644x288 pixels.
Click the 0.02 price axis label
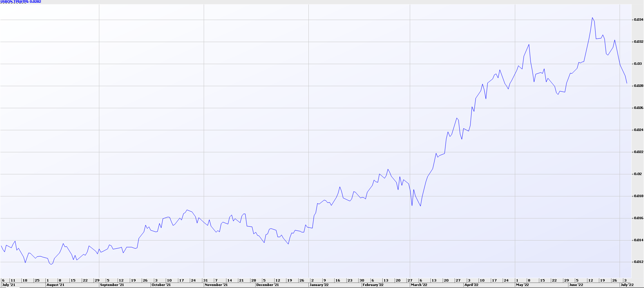tap(638, 174)
